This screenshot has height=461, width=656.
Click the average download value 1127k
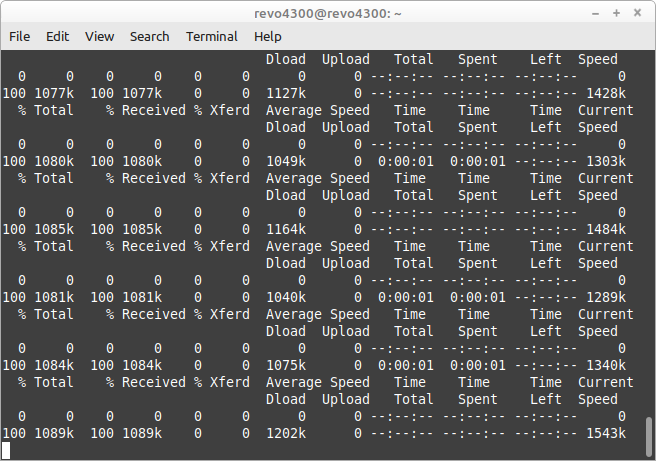pyautogui.click(x=286, y=93)
